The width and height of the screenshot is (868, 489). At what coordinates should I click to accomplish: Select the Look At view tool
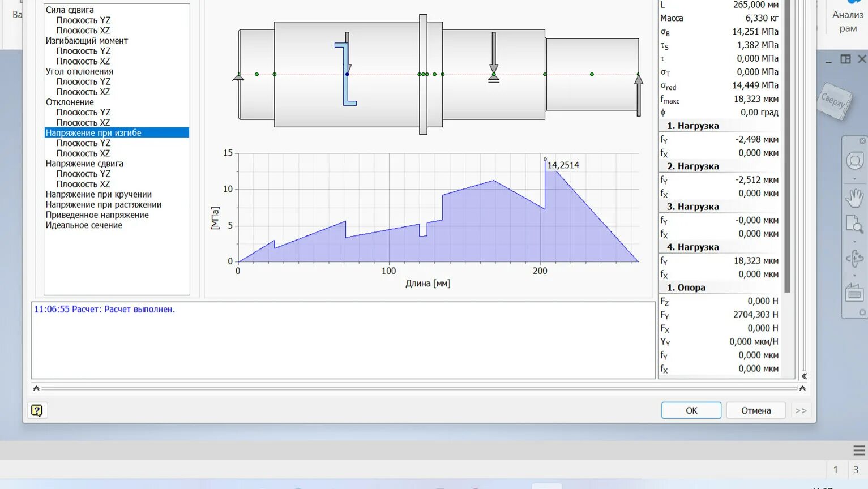pos(854,294)
